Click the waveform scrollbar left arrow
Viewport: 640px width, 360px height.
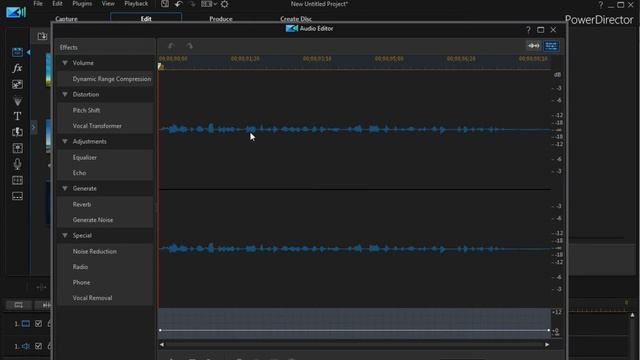tap(162, 344)
